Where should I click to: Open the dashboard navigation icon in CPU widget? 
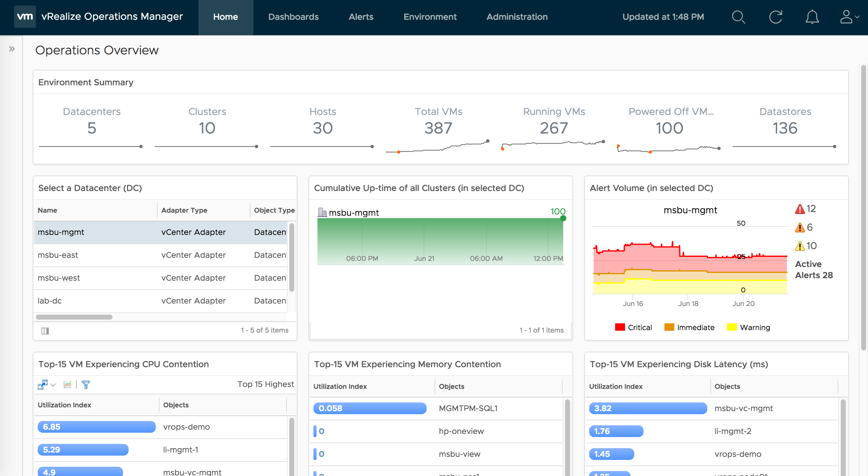tap(42, 385)
